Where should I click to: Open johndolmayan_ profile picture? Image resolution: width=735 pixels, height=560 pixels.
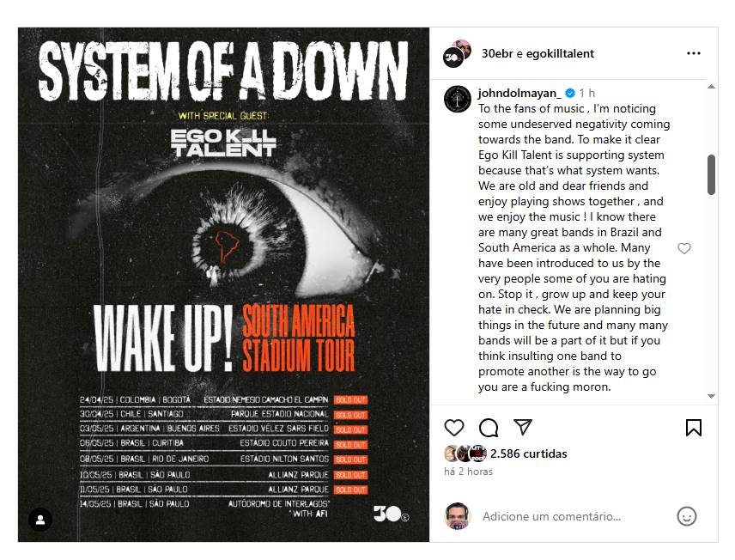pos(457,99)
